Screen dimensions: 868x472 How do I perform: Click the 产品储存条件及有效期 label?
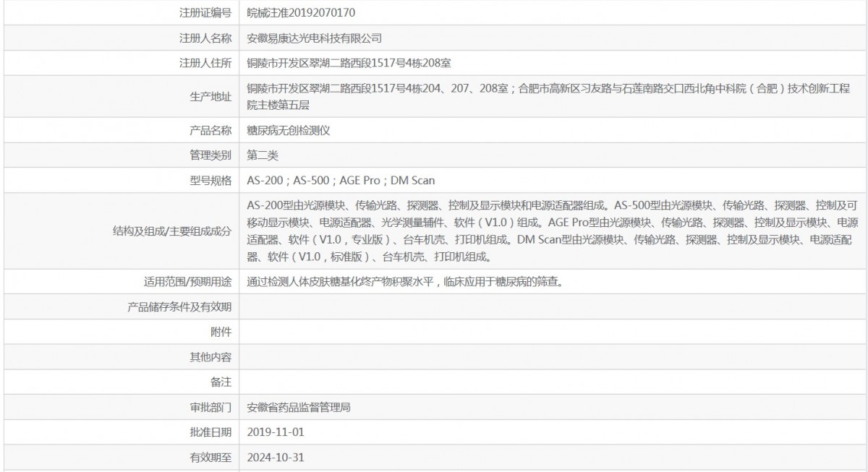(x=179, y=306)
